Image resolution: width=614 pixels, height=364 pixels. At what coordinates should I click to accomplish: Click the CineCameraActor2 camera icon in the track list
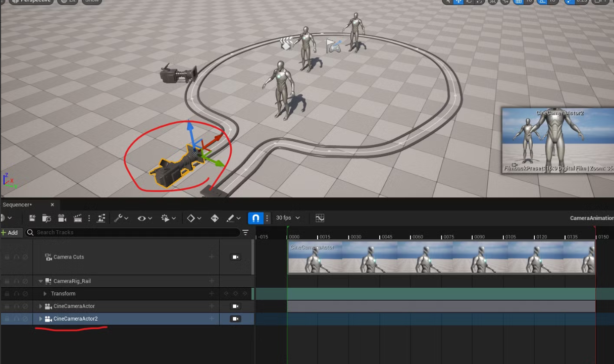[x=48, y=319]
